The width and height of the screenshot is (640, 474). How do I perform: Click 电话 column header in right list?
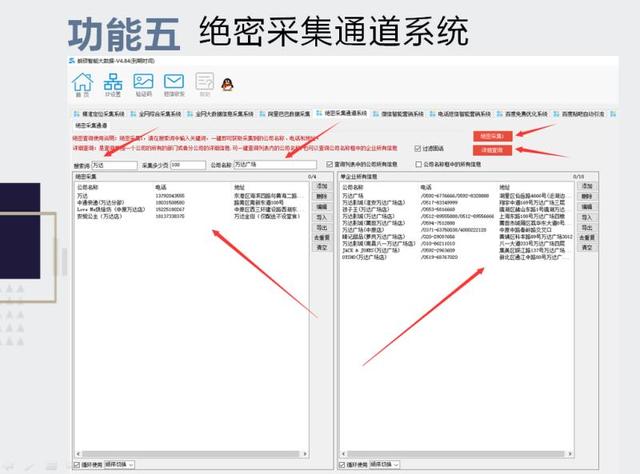tap(426, 187)
